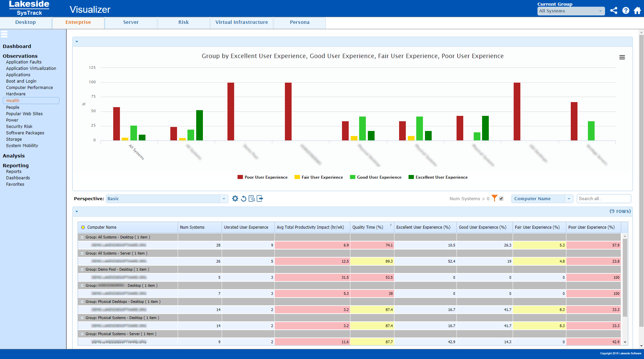Open the help question mark icon
Viewport: 644px width, 359px height.
(626, 10)
